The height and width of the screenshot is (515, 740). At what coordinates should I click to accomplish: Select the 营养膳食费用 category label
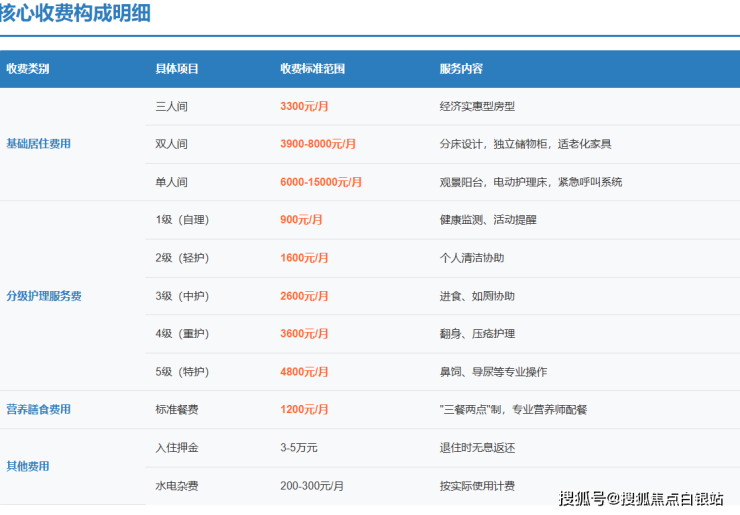(38, 409)
